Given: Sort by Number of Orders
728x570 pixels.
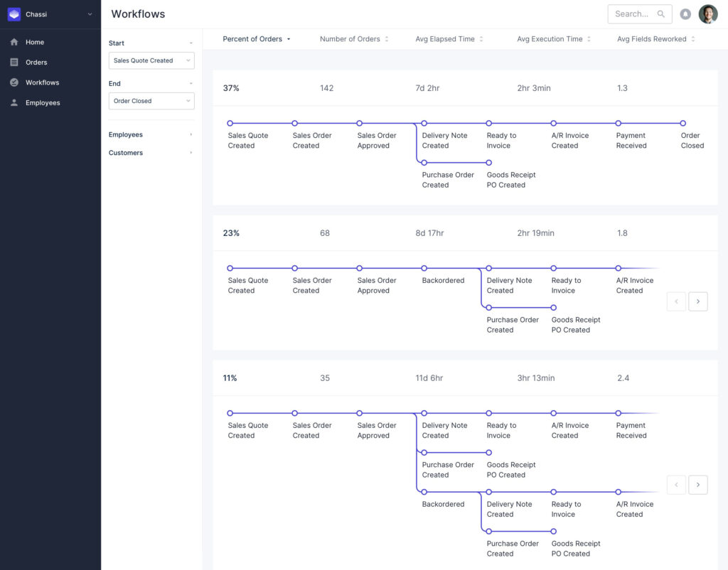Looking at the screenshot, I should pyautogui.click(x=354, y=39).
